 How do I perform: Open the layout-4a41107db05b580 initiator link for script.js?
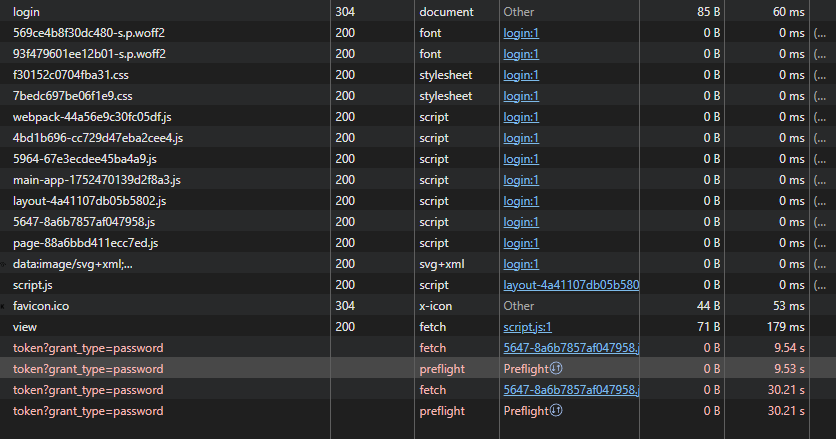[x=571, y=285]
